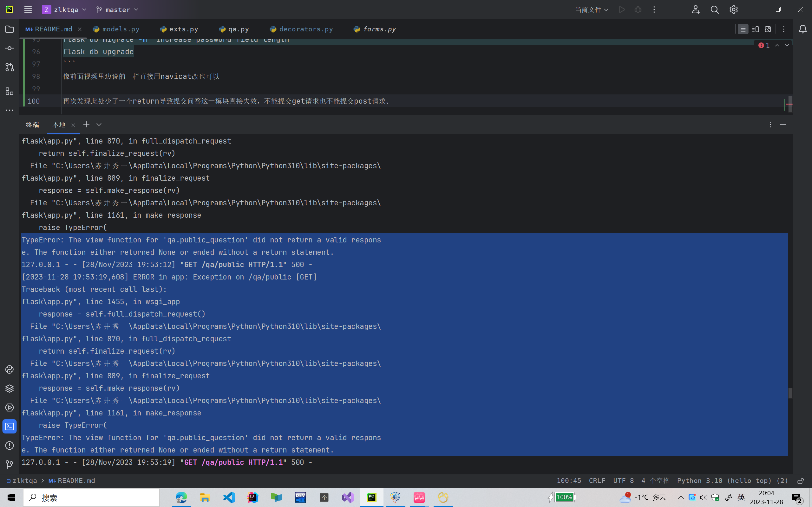Open the Problems tool window
This screenshot has height=507, width=812.
click(x=10, y=446)
